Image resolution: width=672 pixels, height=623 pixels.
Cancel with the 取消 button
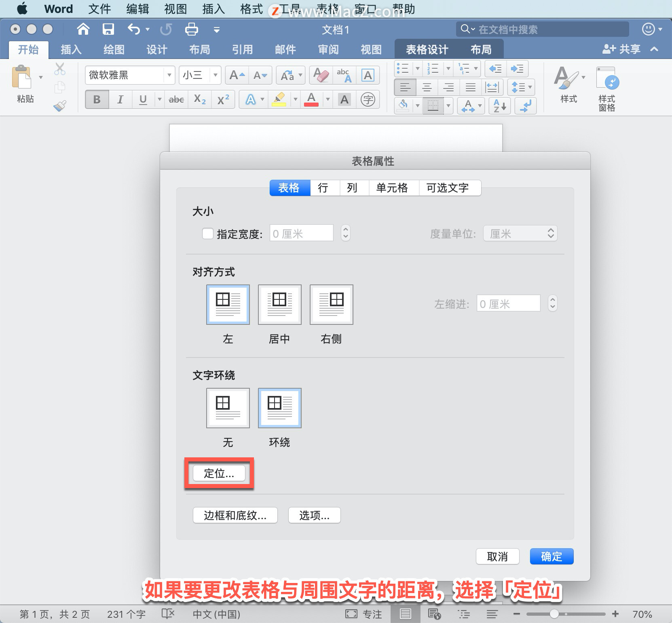coord(497,556)
